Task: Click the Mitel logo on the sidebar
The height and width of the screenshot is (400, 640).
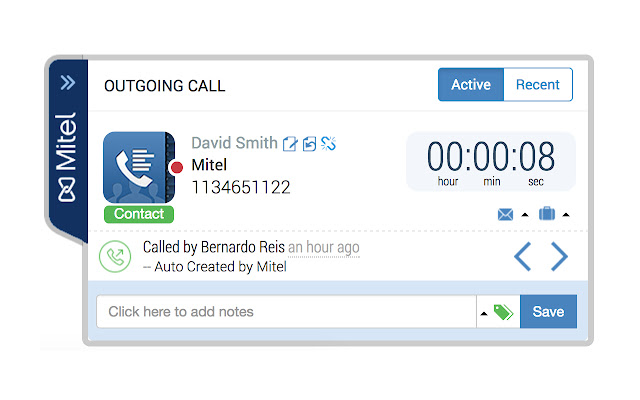Action: (67, 157)
